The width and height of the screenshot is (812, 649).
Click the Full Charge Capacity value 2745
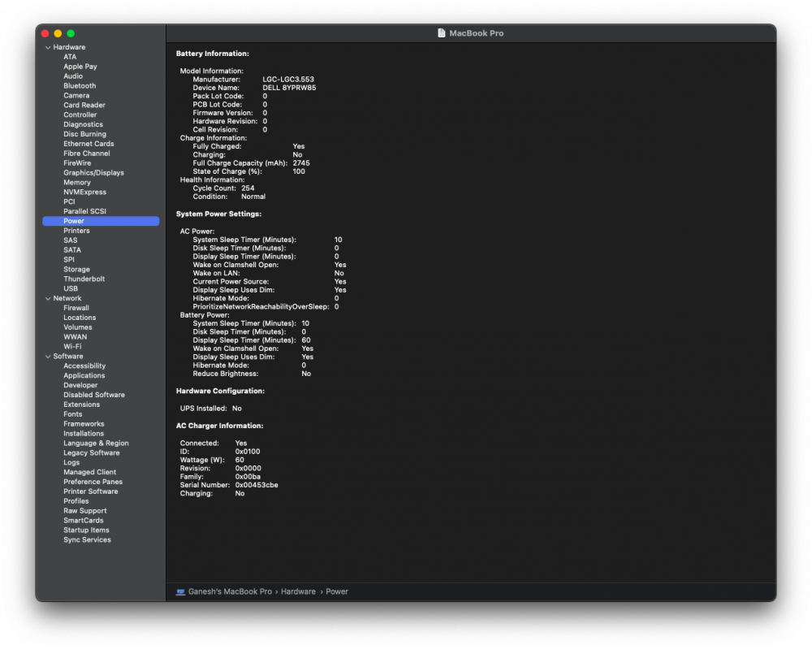pyautogui.click(x=301, y=163)
